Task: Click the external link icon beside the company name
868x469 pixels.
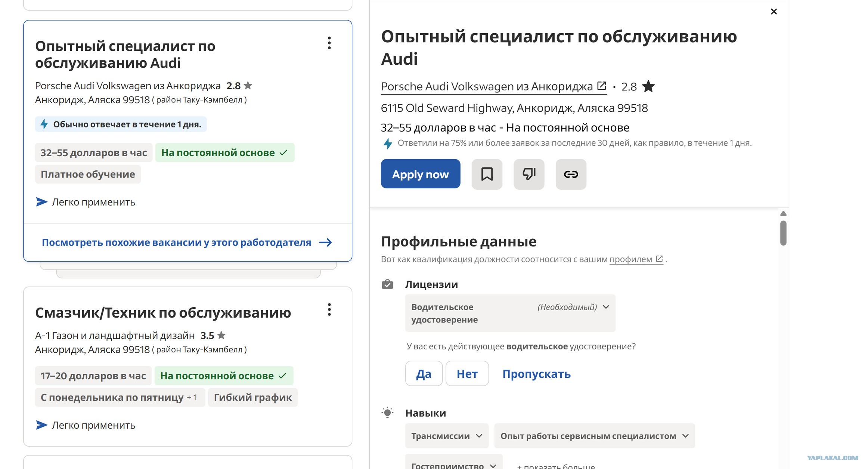Action: pos(601,86)
